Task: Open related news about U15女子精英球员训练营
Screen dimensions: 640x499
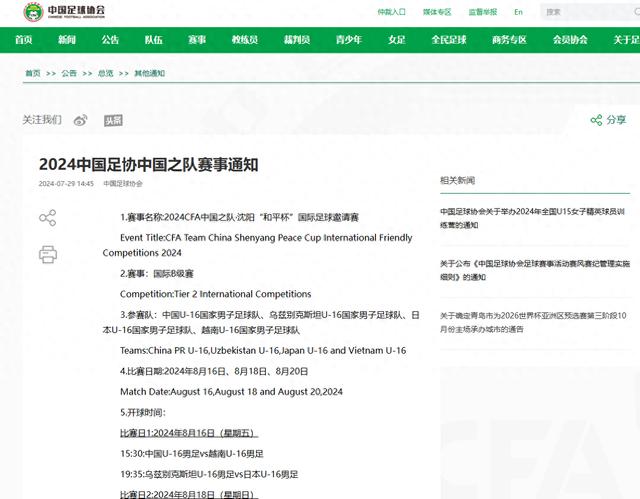Action: [x=534, y=218]
